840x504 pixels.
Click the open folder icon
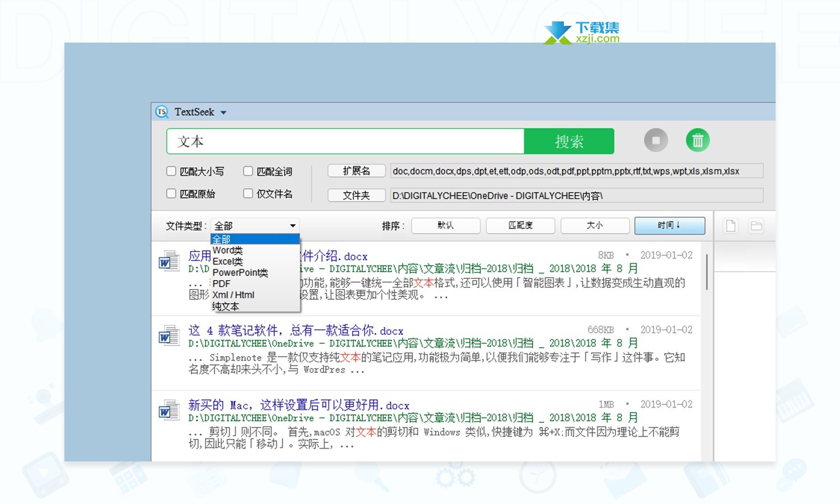coord(756,226)
